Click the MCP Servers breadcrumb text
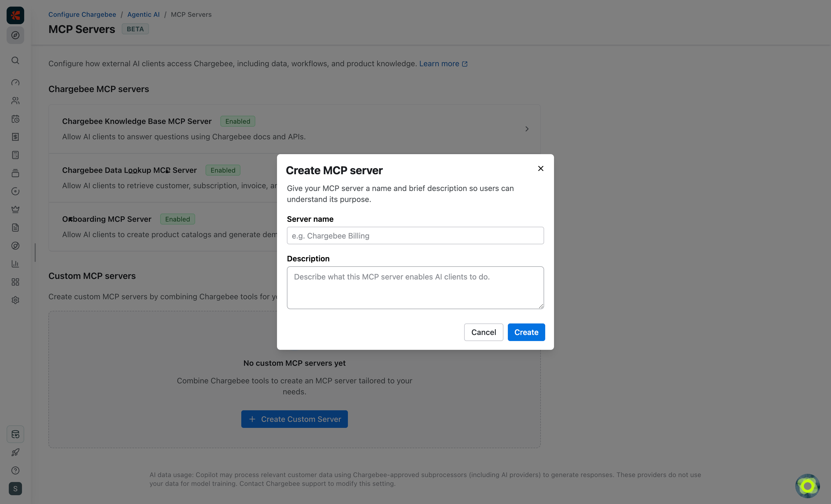The height and width of the screenshot is (504, 831). (x=191, y=15)
